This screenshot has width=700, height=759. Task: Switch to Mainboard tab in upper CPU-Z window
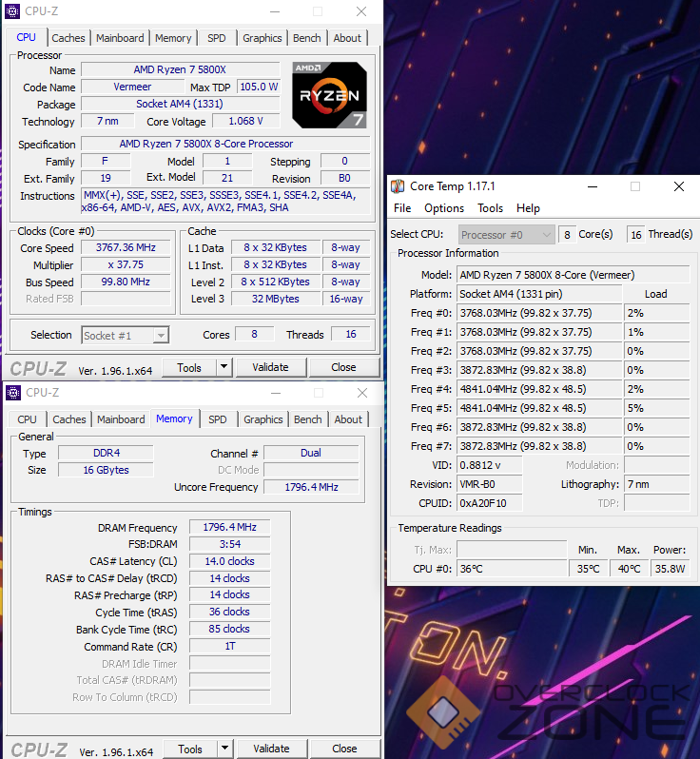click(x=120, y=38)
